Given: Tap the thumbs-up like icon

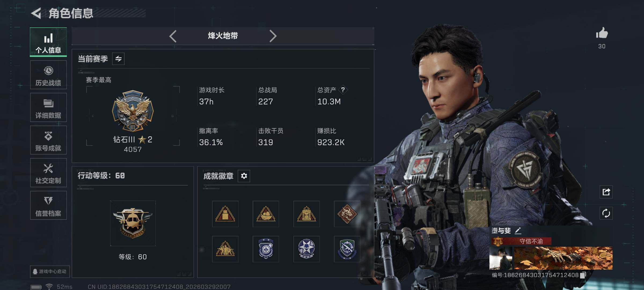Looking at the screenshot, I should coord(602,34).
